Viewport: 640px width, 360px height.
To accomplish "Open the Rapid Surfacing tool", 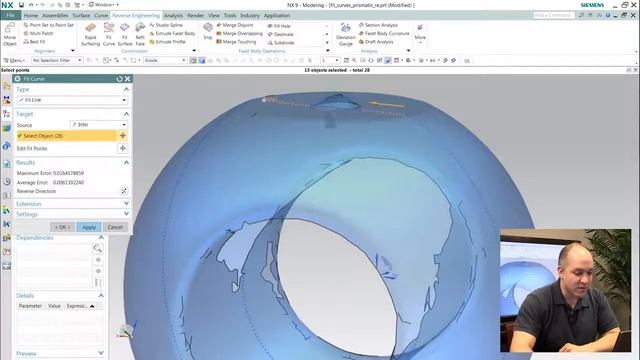I will (x=90, y=34).
